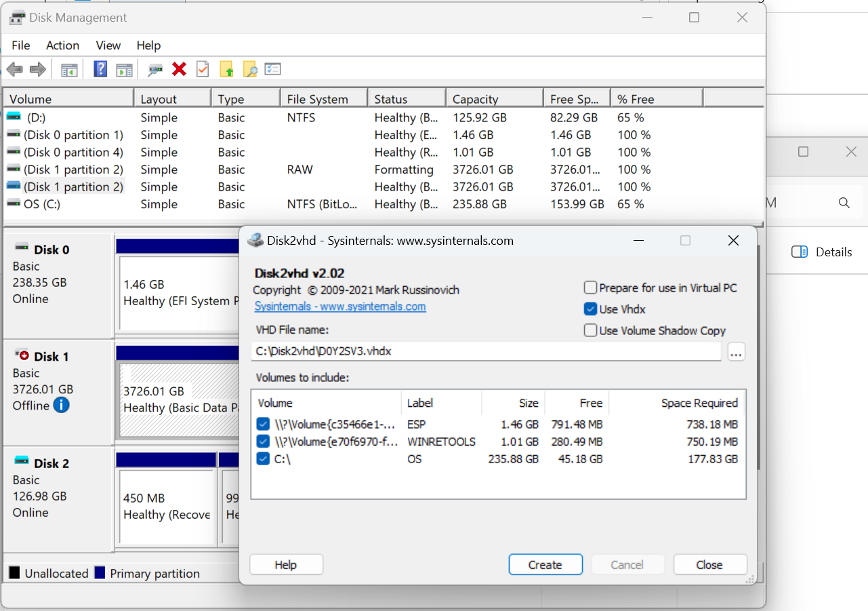Open the Action menu
This screenshot has height=611, width=868.
coord(62,45)
